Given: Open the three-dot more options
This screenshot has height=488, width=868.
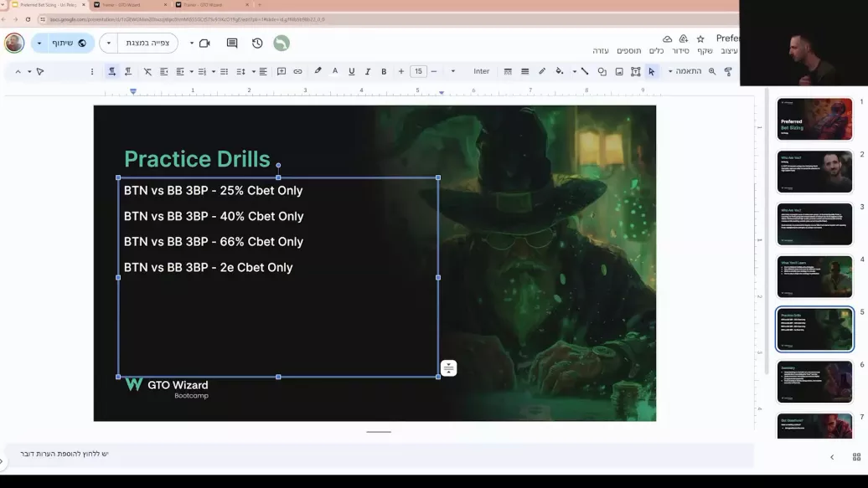Looking at the screenshot, I should click(92, 71).
